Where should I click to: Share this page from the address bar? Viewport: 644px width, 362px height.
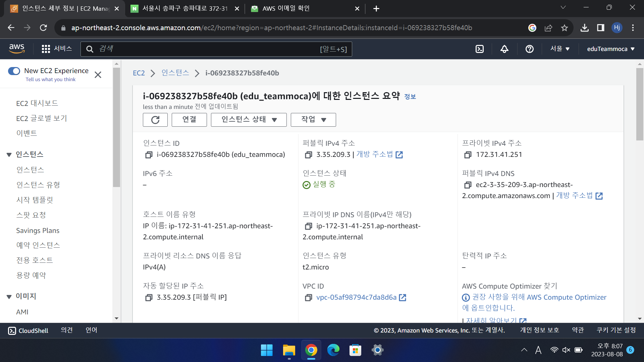pos(548,28)
